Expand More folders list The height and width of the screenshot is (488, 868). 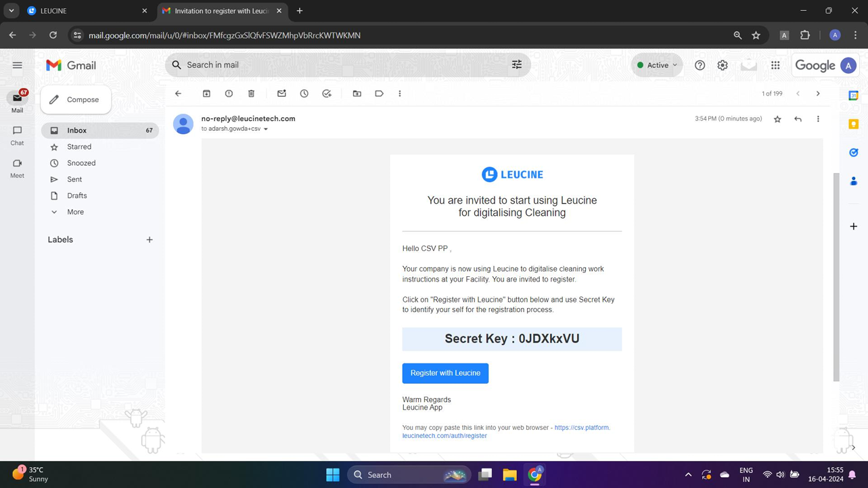[75, 212]
